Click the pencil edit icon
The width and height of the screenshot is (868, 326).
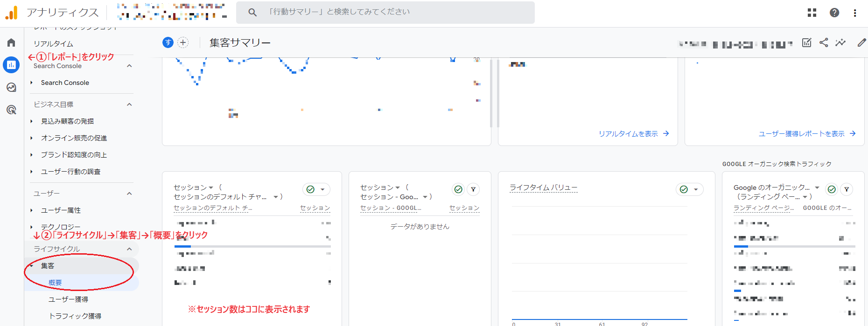tap(861, 42)
